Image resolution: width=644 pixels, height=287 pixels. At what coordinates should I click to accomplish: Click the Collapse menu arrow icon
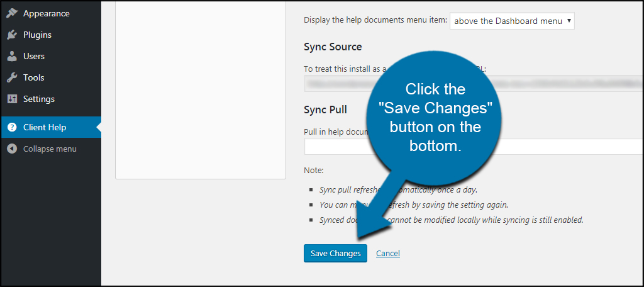(12, 149)
